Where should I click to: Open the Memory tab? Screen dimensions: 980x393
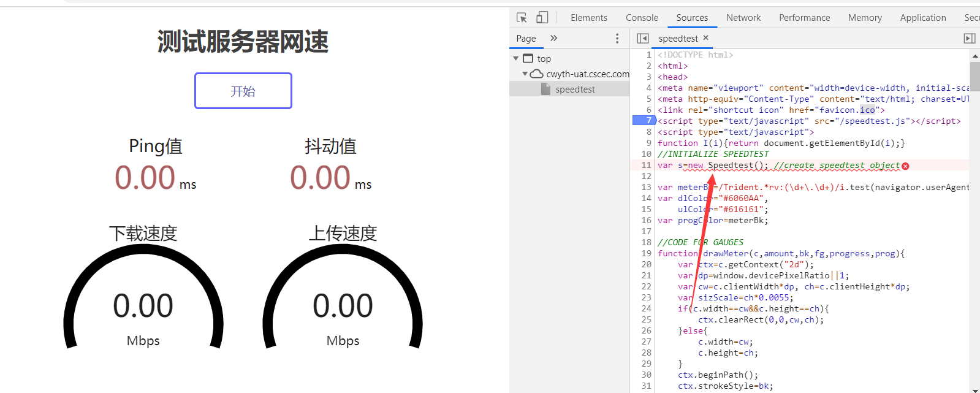(x=865, y=18)
